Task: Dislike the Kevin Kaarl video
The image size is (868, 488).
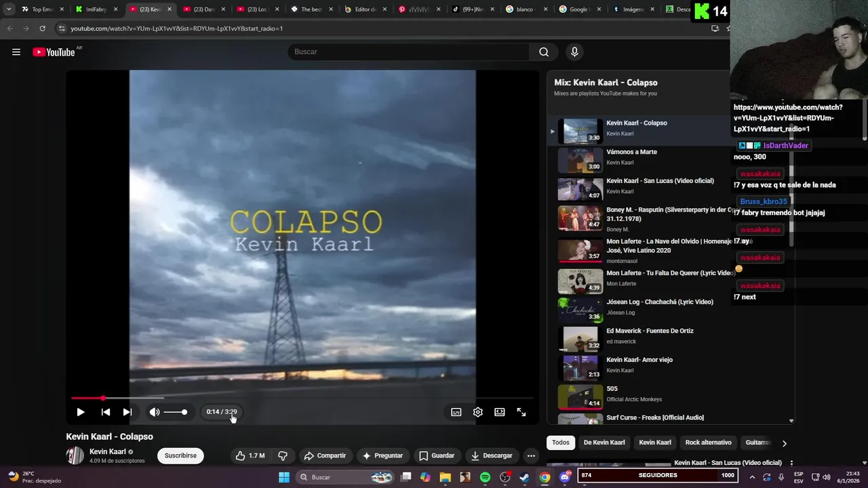Action: click(x=283, y=455)
